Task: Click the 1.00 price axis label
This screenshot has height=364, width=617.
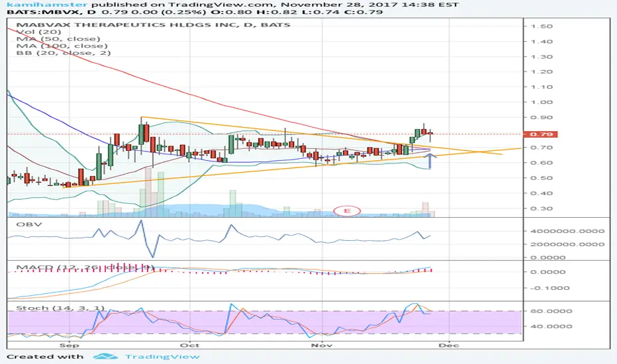Action: coord(542,103)
